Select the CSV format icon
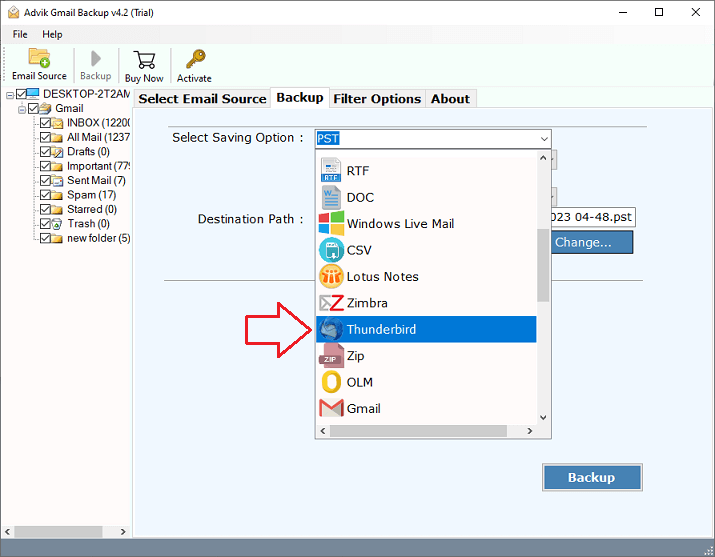 pyautogui.click(x=332, y=250)
